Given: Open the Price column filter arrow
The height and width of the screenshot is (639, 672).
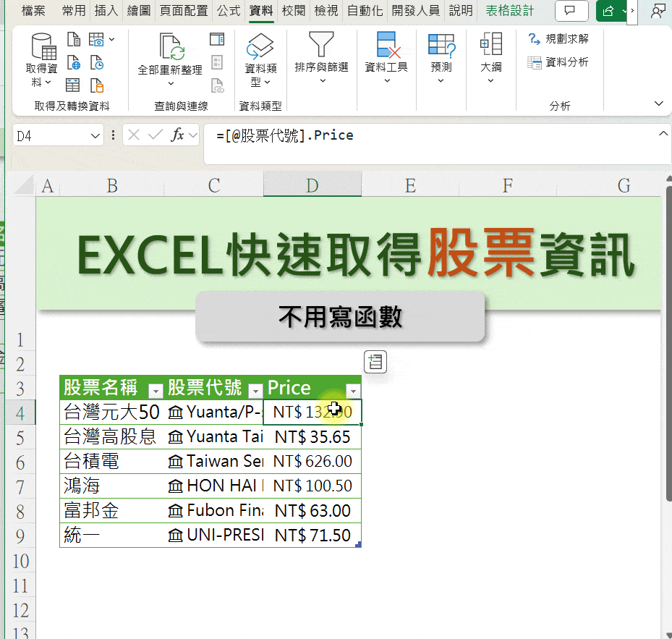Looking at the screenshot, I should click(x=354, y=390).
